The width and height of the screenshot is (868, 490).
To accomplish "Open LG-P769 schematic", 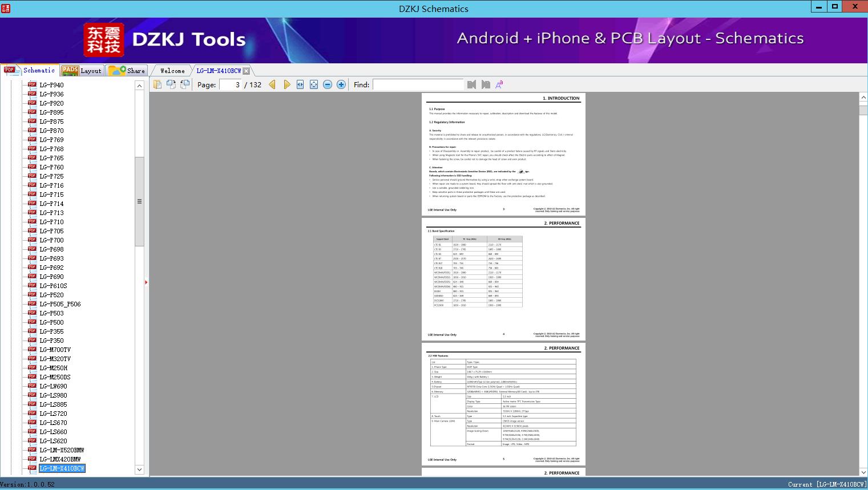I will pyautogui.click(x=51, y=140).
